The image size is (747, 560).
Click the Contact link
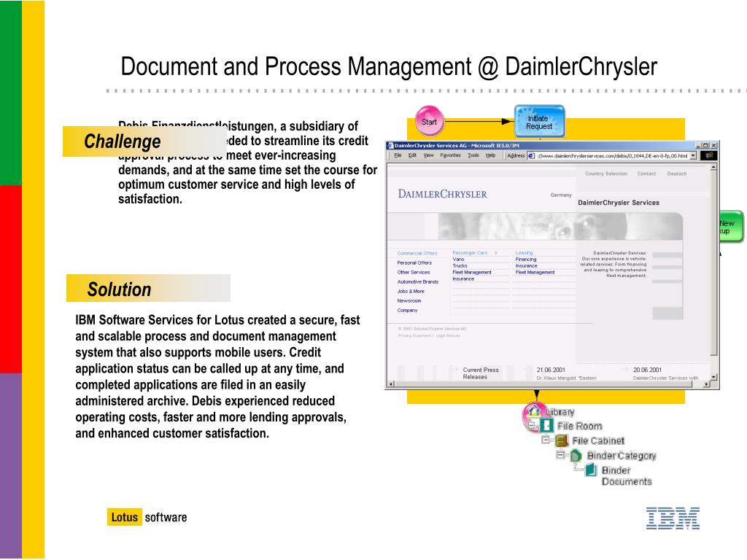[646, 174]
